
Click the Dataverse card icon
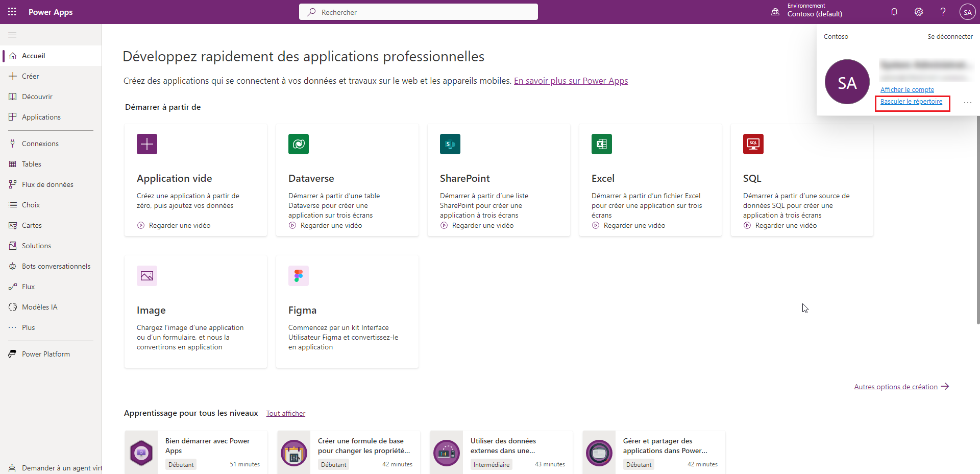299,144
